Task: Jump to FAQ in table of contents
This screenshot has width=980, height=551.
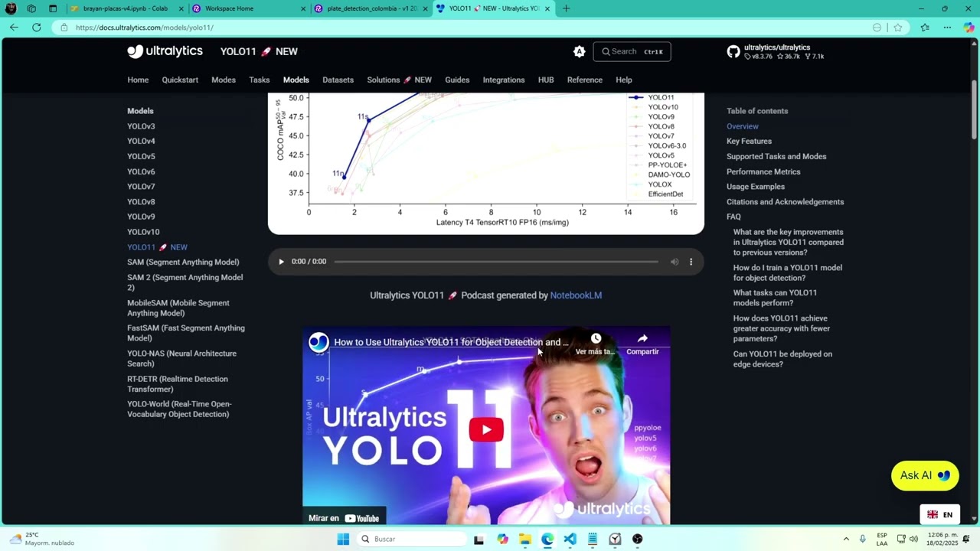Action: (x=733, y=217)
